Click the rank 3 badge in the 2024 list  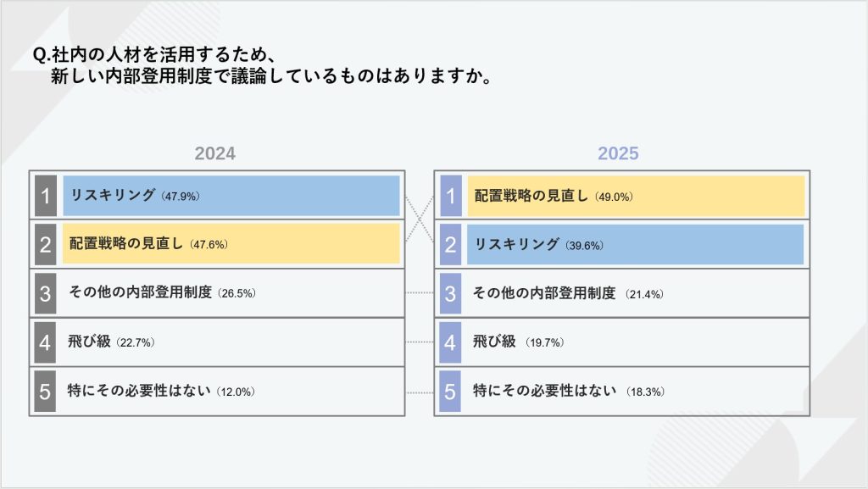point(46,293)
